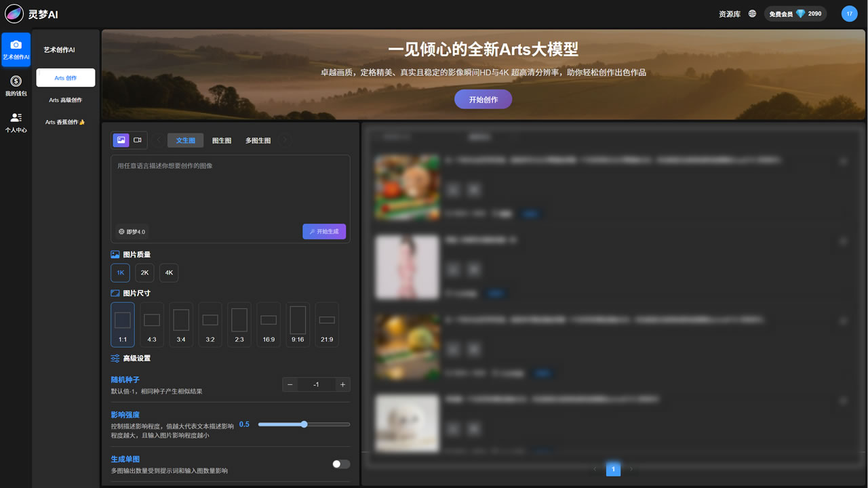Click the 开始生成 button

[x=324, y=232]
